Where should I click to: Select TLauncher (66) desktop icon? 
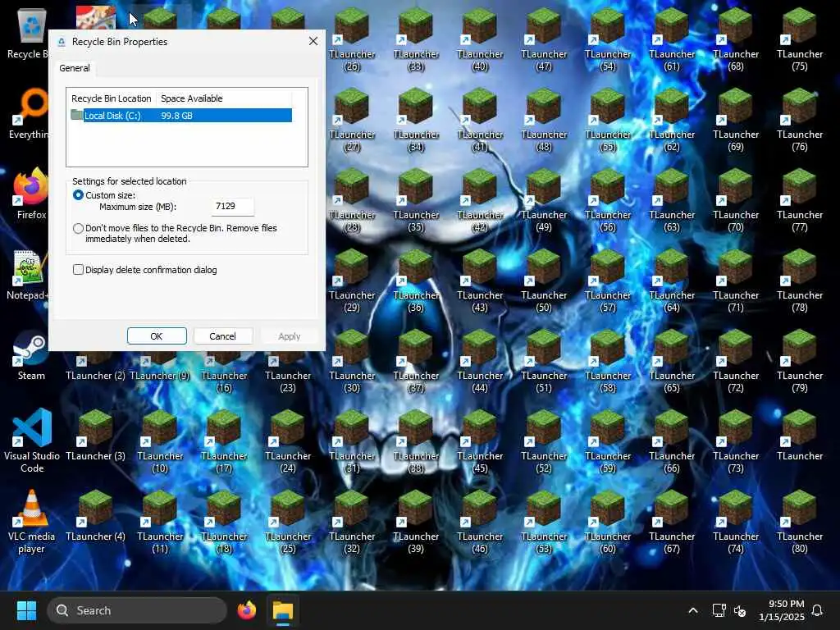(x=672, y=441)
